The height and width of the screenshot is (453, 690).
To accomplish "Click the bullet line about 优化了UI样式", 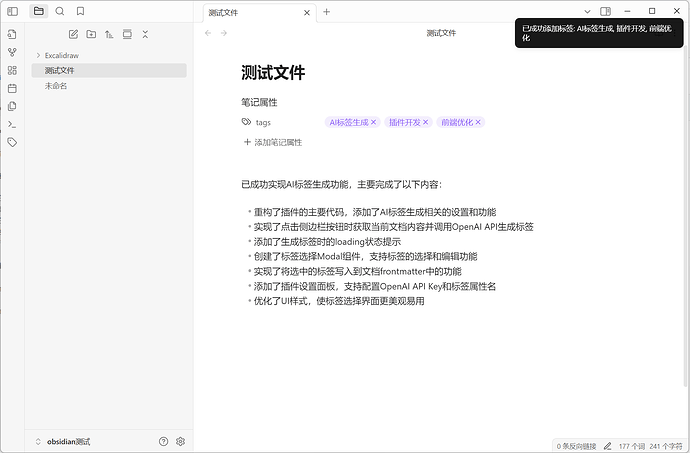I will 339,301.
